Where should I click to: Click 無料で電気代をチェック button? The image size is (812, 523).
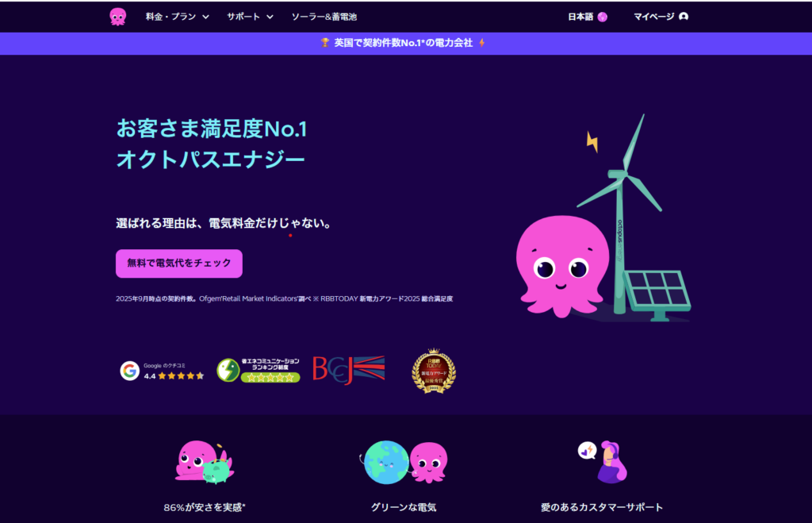click(x=178, y=263)
